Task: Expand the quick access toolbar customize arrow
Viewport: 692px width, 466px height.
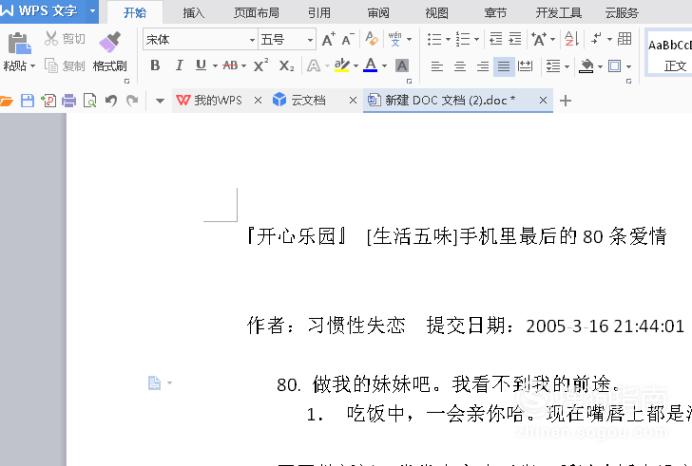Action: coord(160,101)
